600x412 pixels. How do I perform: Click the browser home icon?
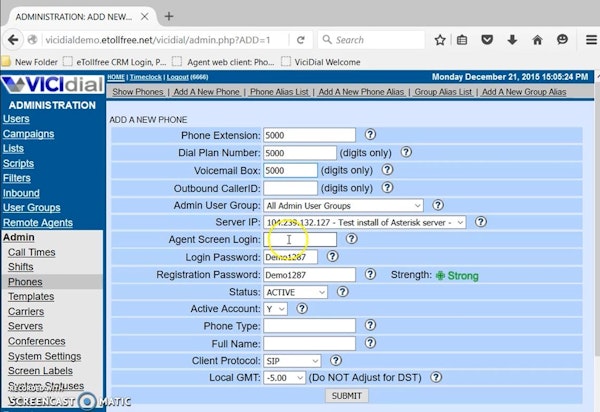[538, 40]
